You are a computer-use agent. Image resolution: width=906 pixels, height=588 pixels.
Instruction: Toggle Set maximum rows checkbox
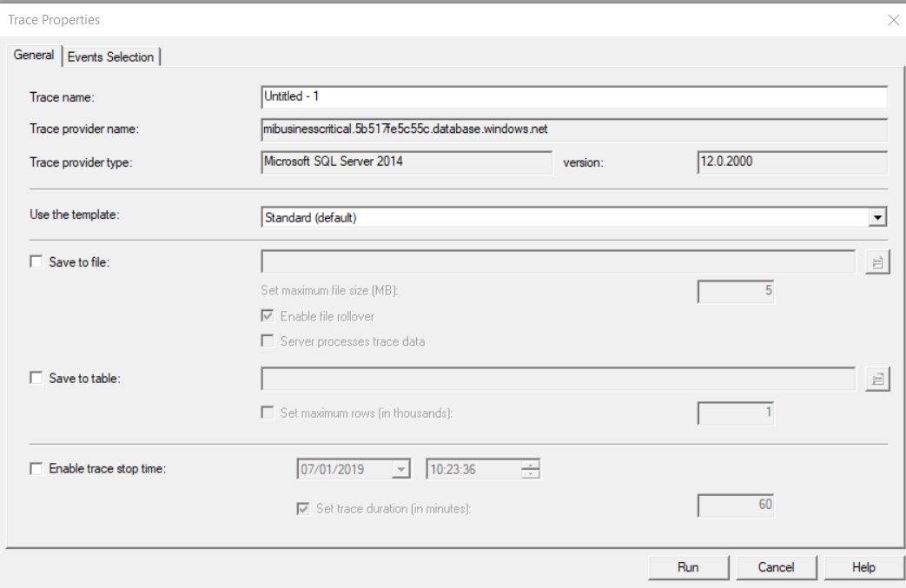click(x=268, y=413)
